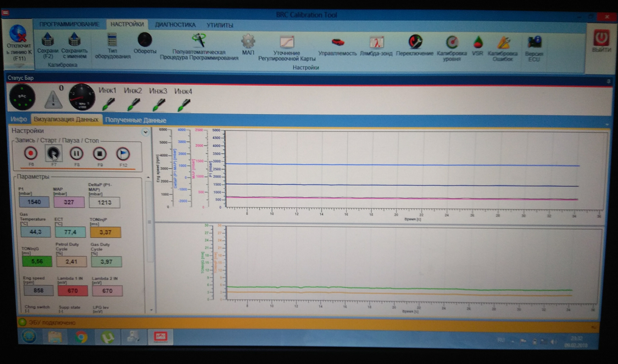Click the Lambda 1 IN red value
This screenshot has height=364, width=618.
tap(73, 291)
